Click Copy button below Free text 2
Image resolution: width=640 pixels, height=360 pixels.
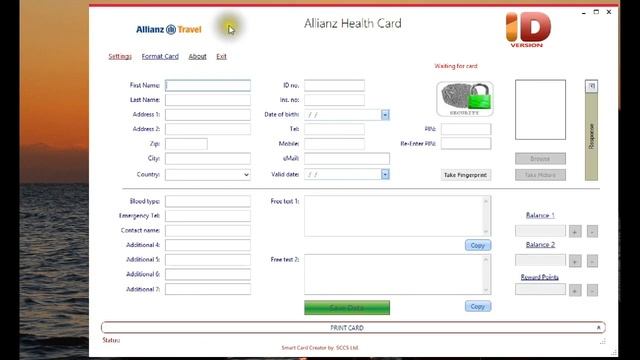[478, 306]
